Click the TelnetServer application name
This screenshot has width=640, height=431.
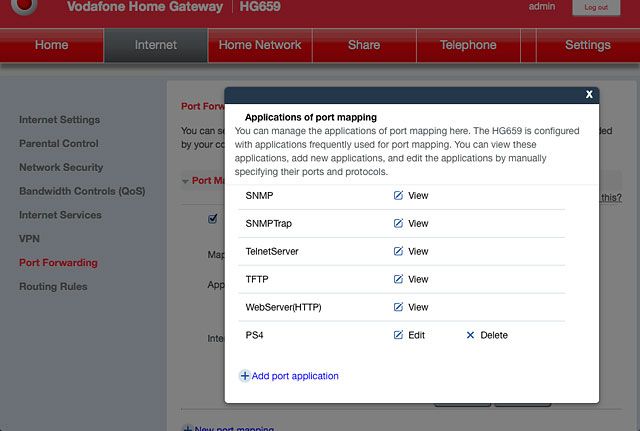point(272,251)
